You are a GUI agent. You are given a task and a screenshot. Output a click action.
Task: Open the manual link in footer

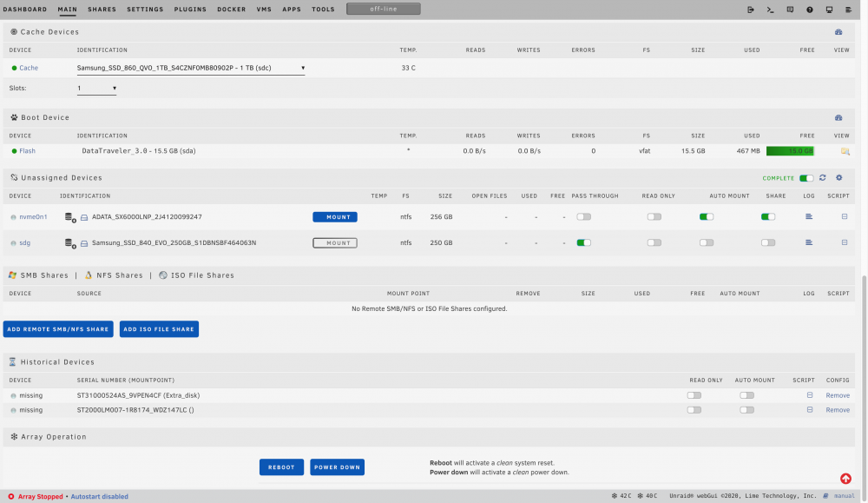[844, 496]
